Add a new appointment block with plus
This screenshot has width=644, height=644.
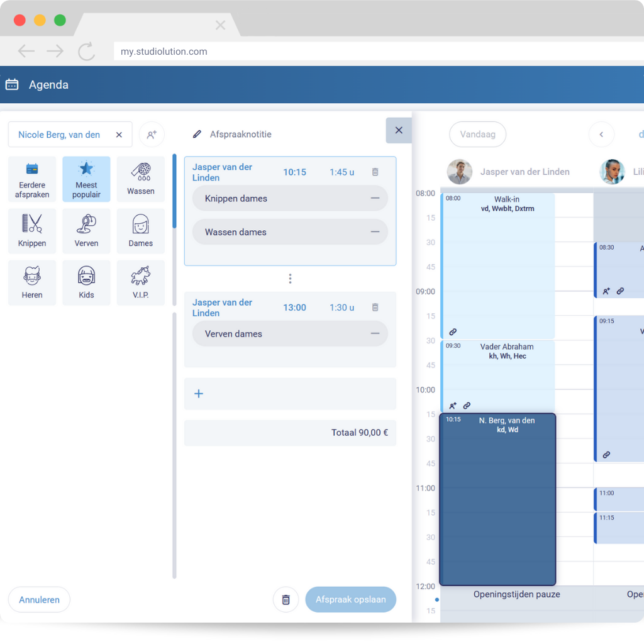click(199, 394)
